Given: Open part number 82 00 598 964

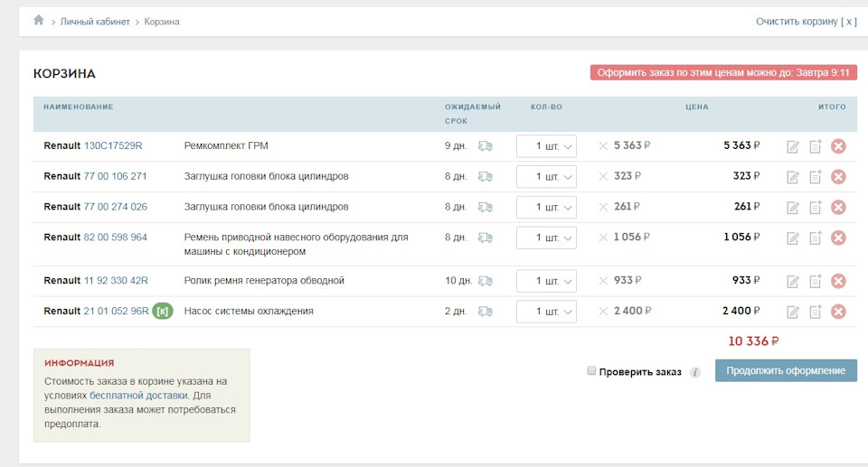Looking at the screenshot, I should pos(115,237).
